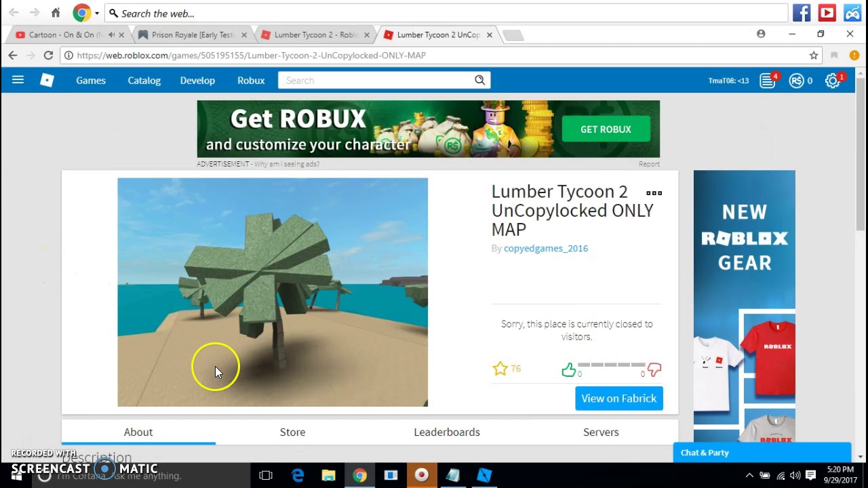
Task: Close the Prison Royale tab
Action: (x=244, y=35)
